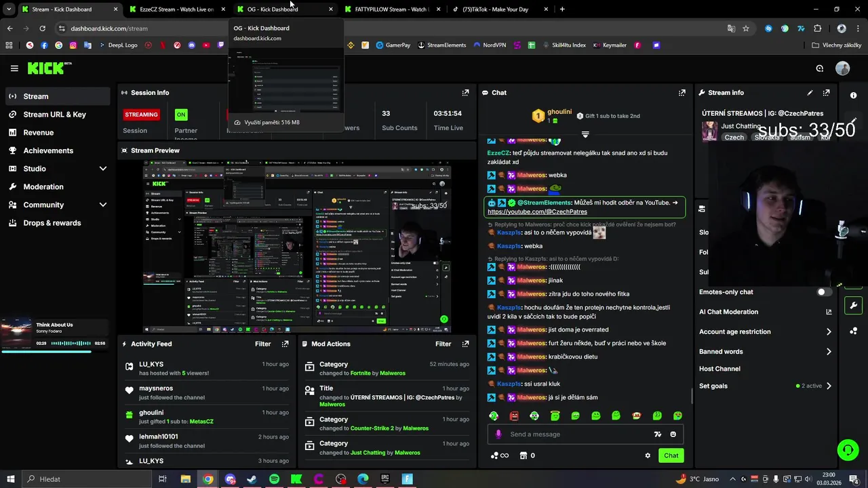Pop out the Session Info panel
The width and height of the screenshot is (868, 488).
point(465,93)
